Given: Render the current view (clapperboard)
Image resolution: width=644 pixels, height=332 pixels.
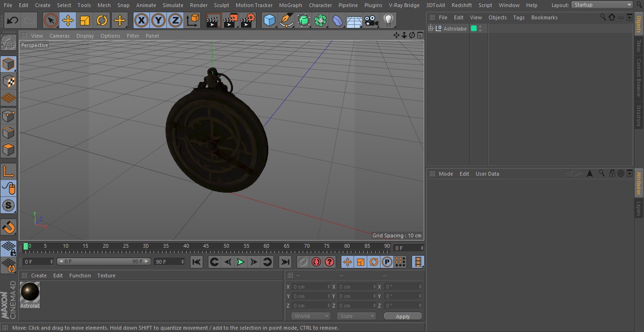Looking at the screenshot, I should pos(214,20).
